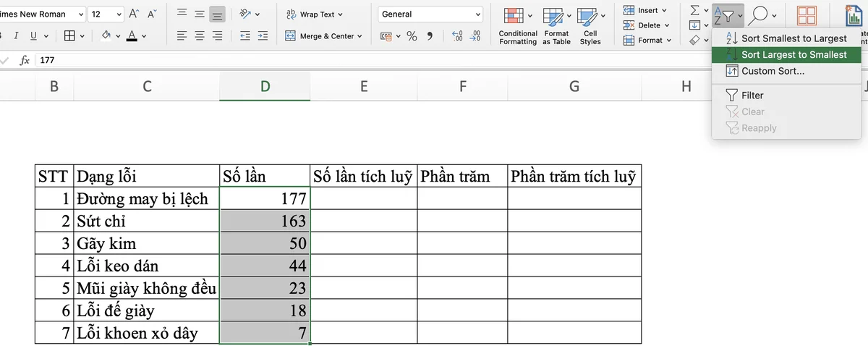Open Cell Styles gallery
Viewport: 868px width, 346px height.
pyautogui.click(x=590, y=26)
